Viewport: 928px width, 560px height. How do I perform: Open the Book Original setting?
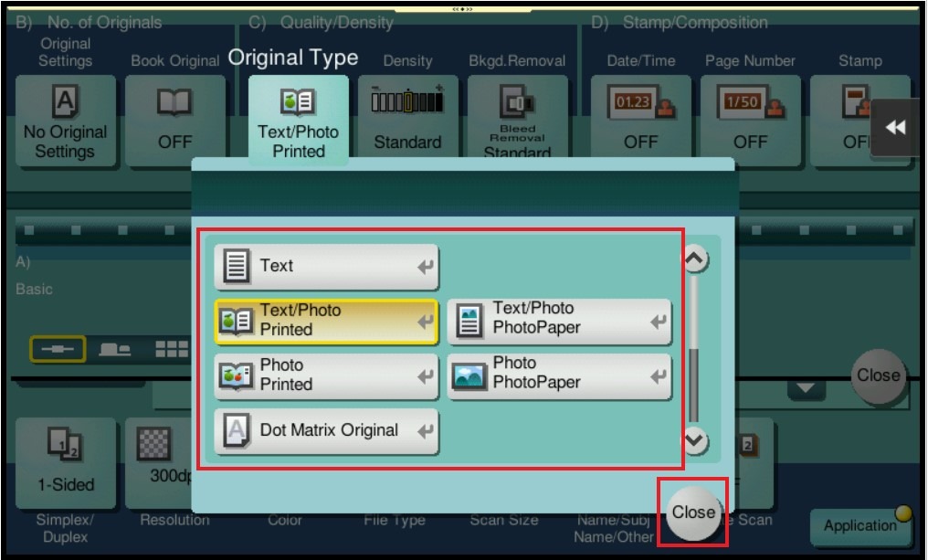click(174, 121)
